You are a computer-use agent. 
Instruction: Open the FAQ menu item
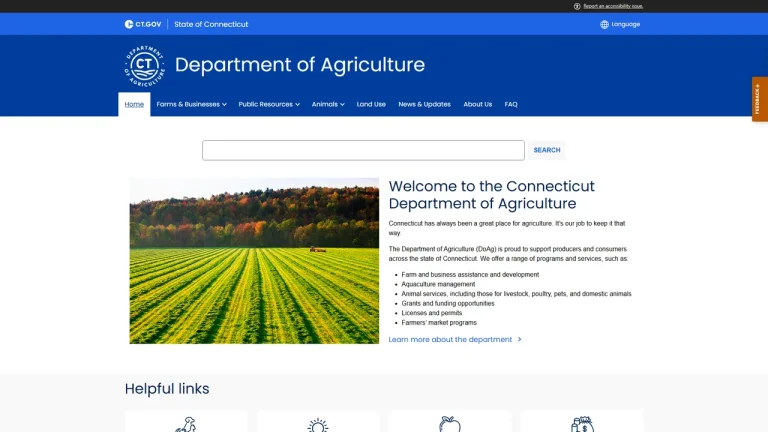pos(511,104)
